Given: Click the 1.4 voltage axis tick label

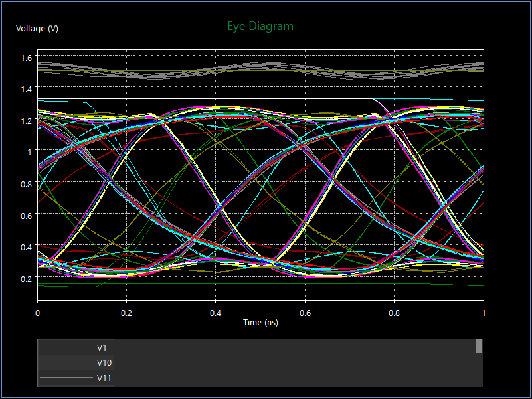Looking at the screenshot, I should click(26, 90).
